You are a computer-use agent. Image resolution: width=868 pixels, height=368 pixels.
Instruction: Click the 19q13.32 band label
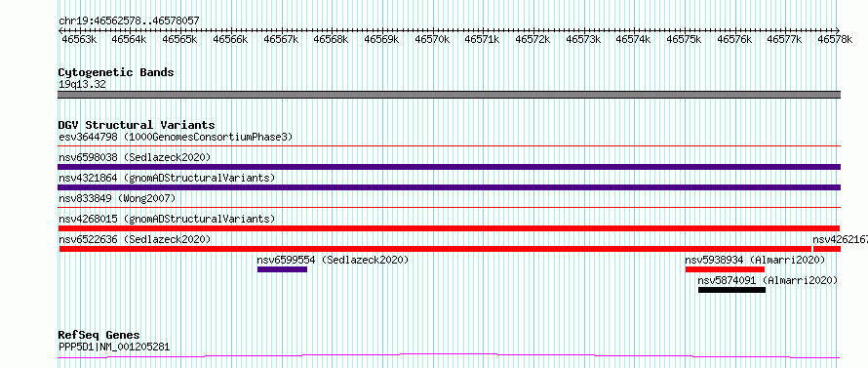(83, 85)
